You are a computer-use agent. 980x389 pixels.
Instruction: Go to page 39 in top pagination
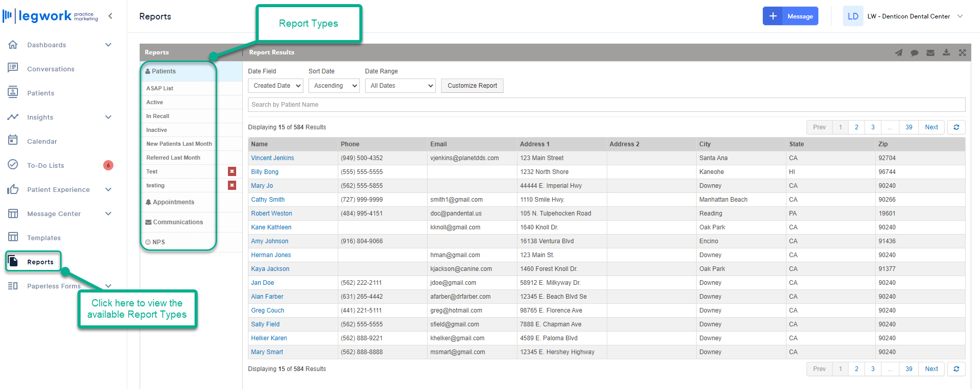[x=909, y=127]
